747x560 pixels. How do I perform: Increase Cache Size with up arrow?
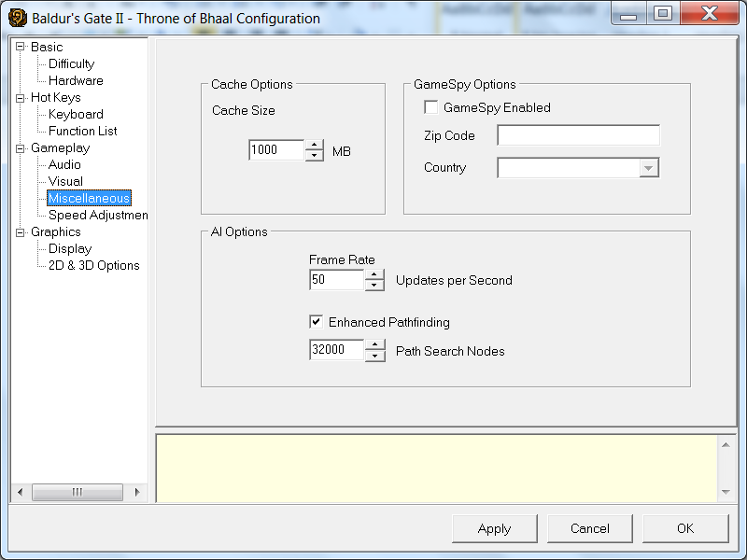pyautogui.click(x=315, y=145)
